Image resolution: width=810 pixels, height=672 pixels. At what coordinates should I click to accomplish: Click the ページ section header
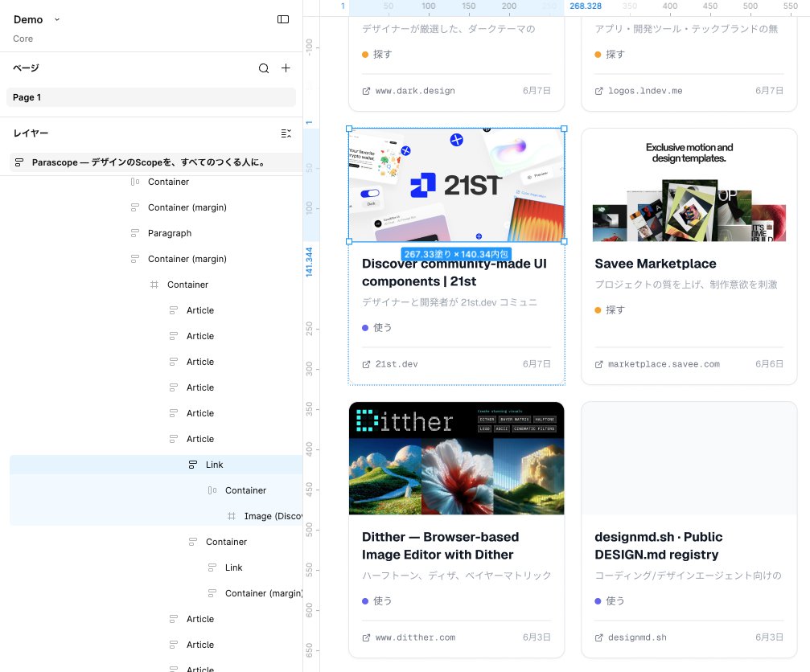pyautogui.click(x=26, y=68)
